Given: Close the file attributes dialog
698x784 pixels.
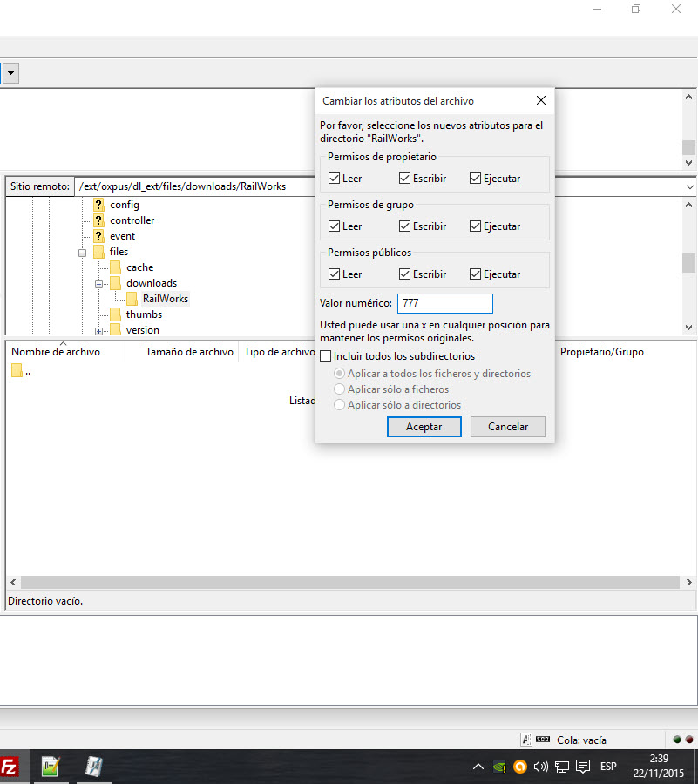Looking at the screenshot, I should (540, 101).
